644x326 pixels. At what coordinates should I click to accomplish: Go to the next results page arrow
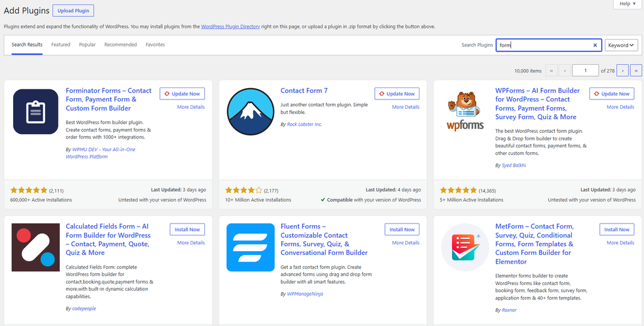(623, 70)
